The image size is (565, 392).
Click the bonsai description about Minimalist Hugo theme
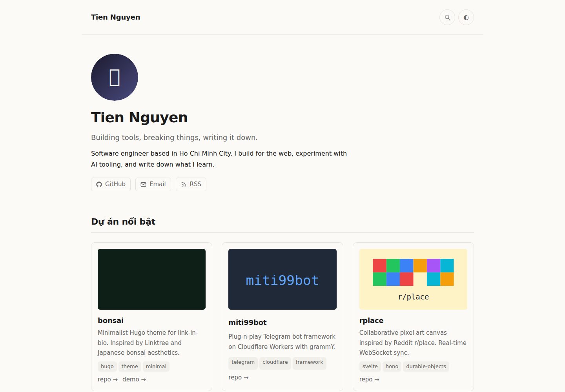148,343
